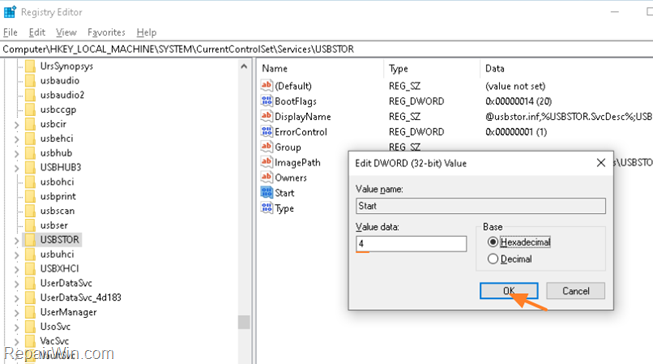
Task: Click the usbprint folder icon
Action: 30,196
